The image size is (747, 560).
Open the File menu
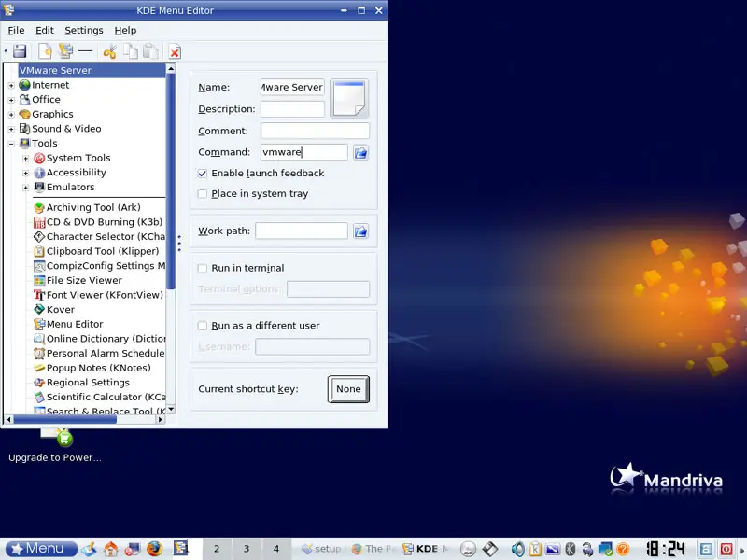(x=16, y=31)
